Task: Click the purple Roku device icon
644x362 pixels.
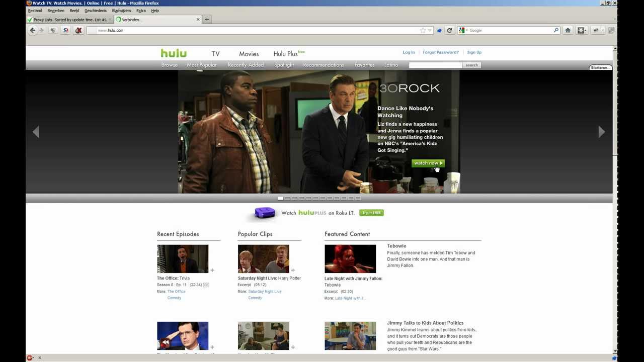Action: [x=265, y=213]
